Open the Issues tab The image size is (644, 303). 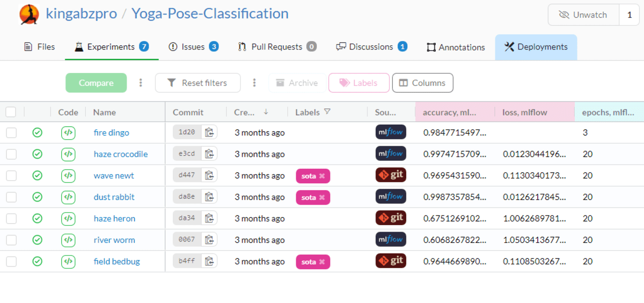tap(193, 47)
